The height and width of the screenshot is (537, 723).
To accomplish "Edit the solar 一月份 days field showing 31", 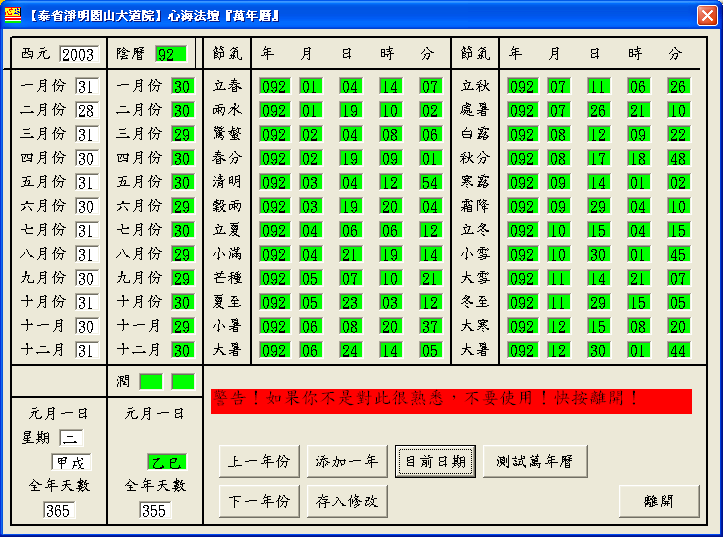I will coord(87,86).
